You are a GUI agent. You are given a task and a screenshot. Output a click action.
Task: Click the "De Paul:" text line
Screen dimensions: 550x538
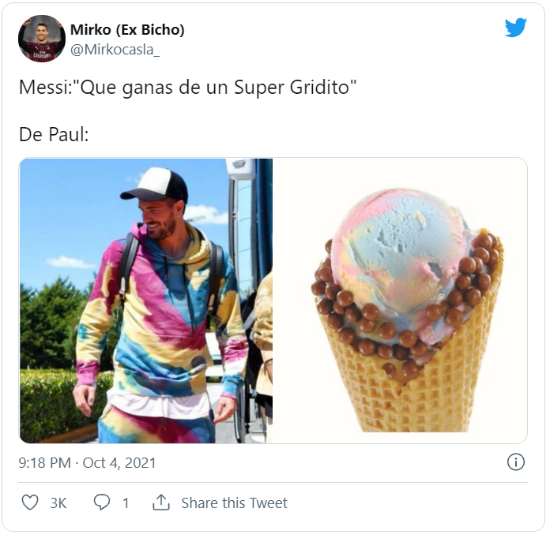coord(54,134)
